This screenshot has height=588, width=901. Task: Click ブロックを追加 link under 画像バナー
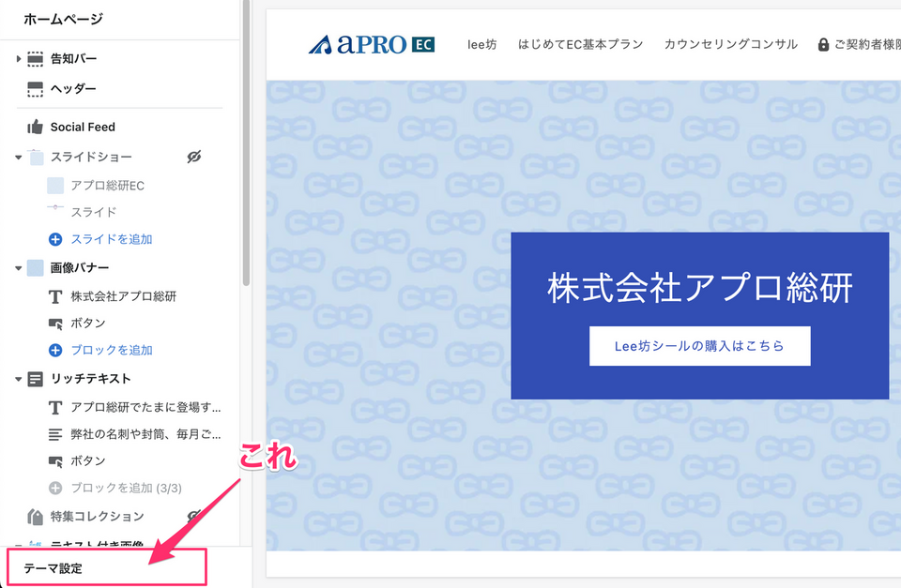[112, 351]
